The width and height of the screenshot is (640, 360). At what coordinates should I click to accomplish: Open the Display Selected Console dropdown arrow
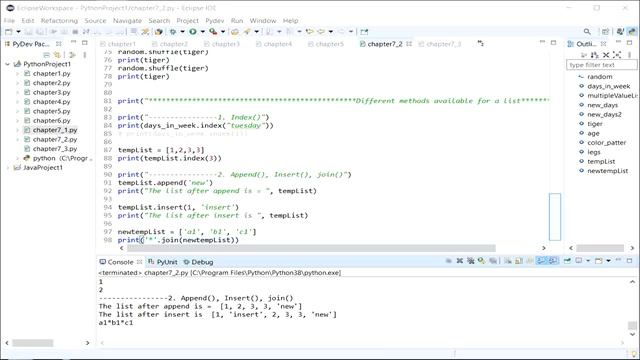coord(588,260)
